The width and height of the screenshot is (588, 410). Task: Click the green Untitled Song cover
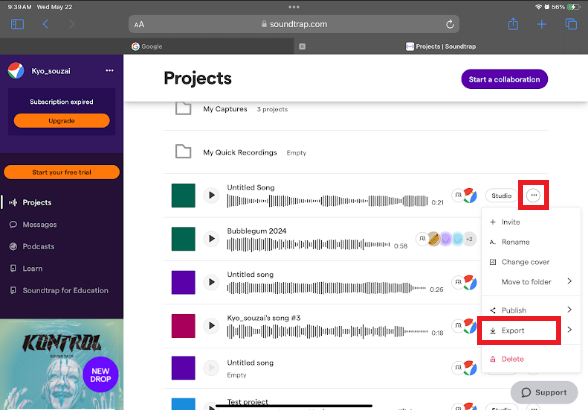pyautogui.click(x=183, y=195)
